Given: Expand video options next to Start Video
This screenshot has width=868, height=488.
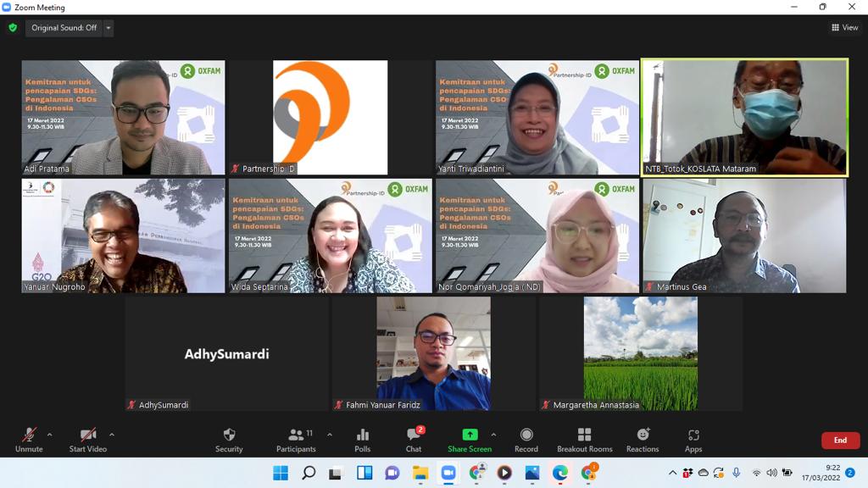Looking at the screenshot, I should click(x=112, y=435).
